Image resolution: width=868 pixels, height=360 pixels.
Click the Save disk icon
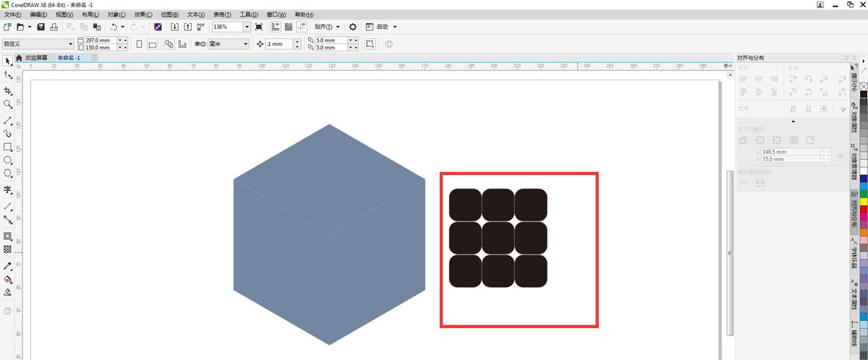click(x=41, y=27)
